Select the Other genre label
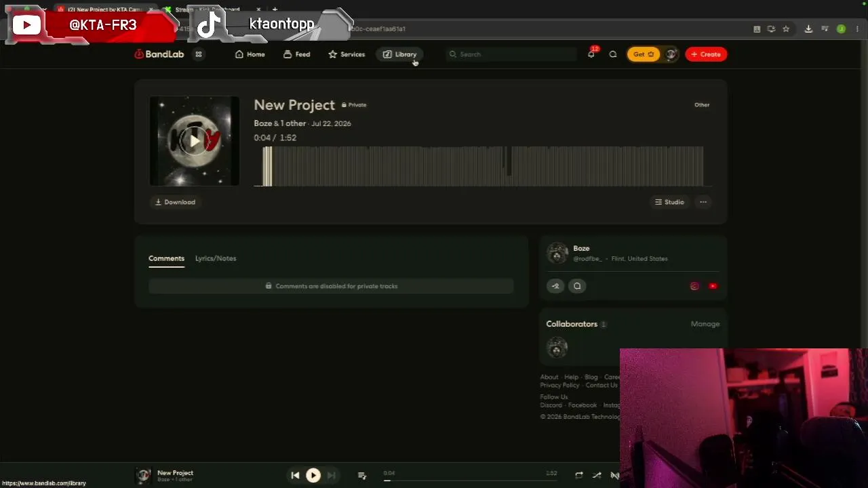The image size is (868, 488). tap(702, 105)
